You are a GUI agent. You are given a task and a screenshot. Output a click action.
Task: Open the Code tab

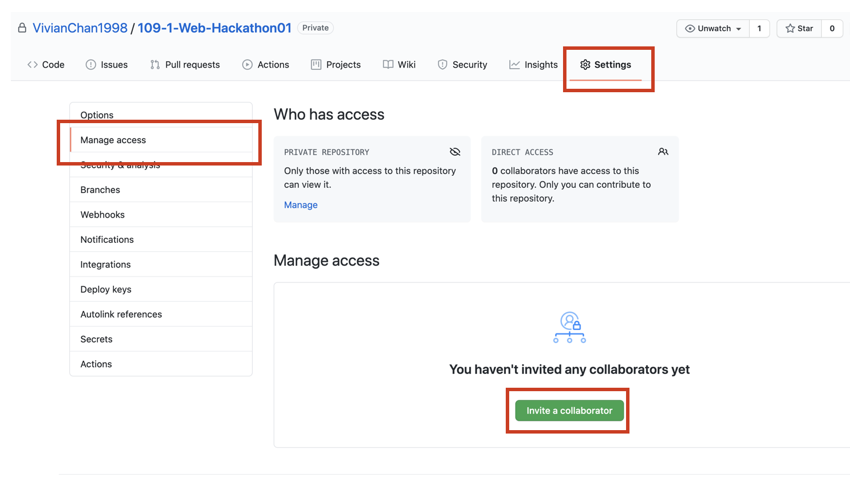click(x=46, y=65)
